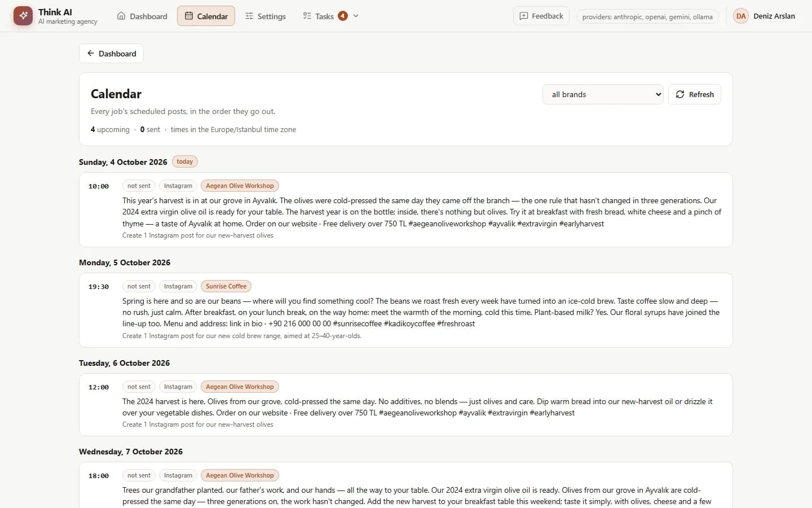Click the today badge on Sunday's date
Viewport: 812px width, 508px height.
184,161
